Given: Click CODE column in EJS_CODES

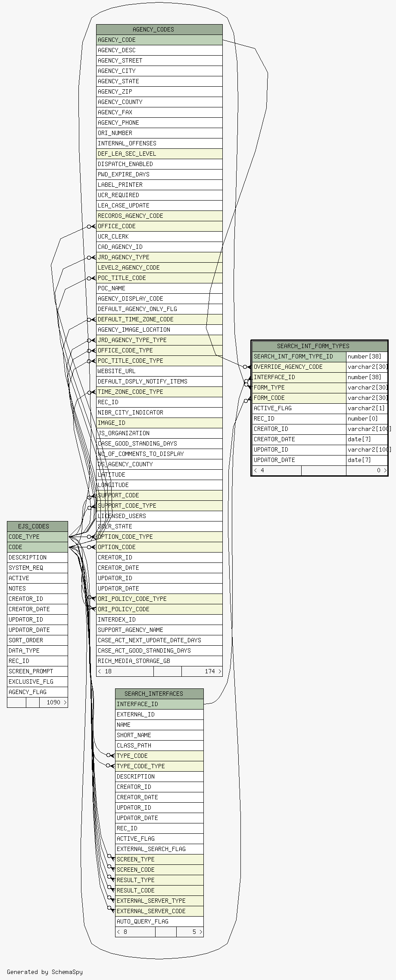Looking at the screenshot, I should pos(37,547).
